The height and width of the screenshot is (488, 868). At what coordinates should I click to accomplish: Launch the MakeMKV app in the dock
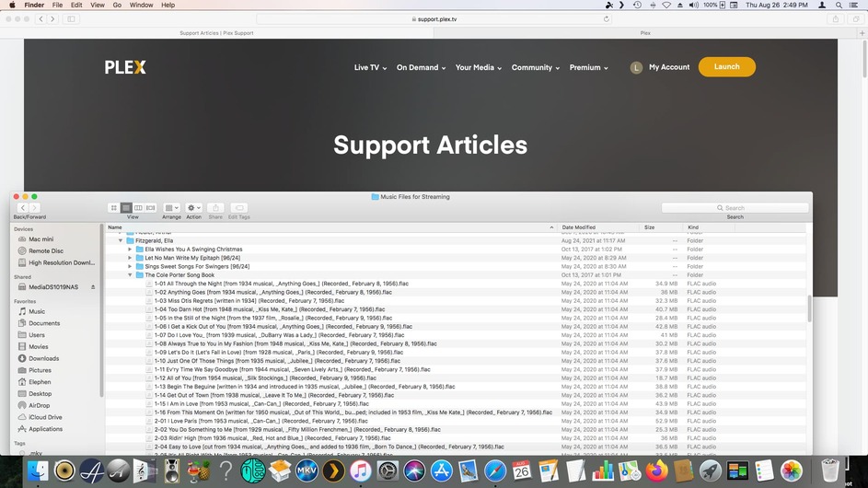point(307,471)
